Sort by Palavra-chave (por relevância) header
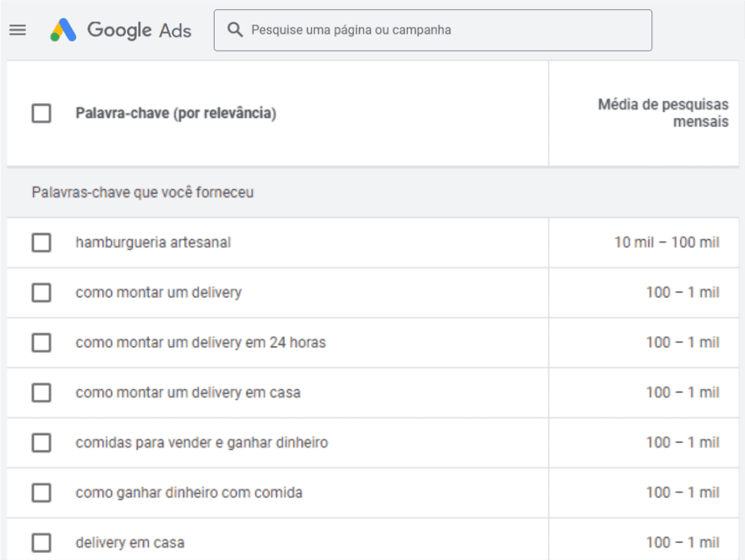The height and width of the screenshot is (560, 745). coord(176,113)
